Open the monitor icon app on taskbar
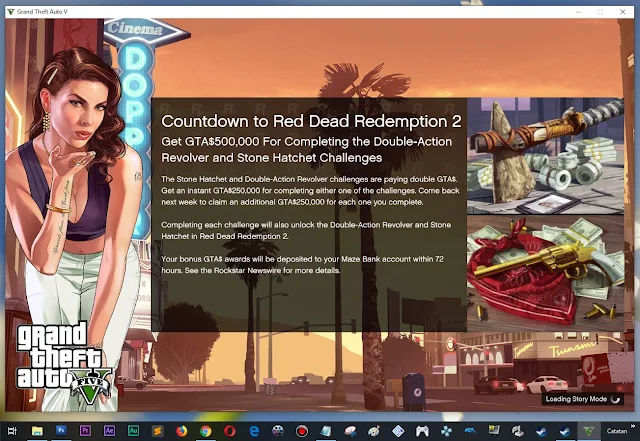 click(x=494, y=431)
